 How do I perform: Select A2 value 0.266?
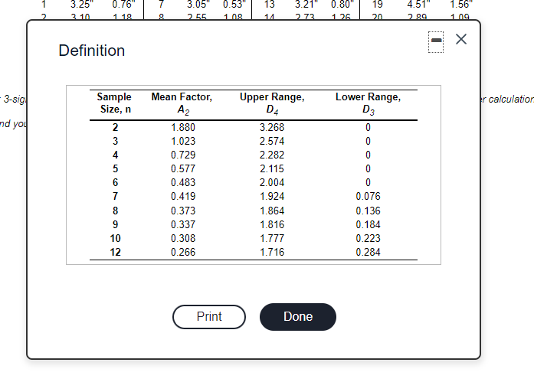[183, 252]
